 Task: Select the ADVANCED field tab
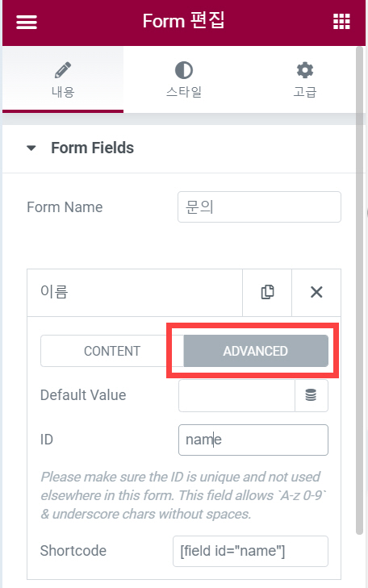(256, 351)
